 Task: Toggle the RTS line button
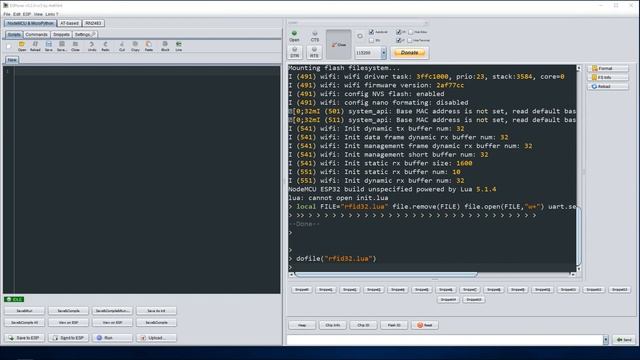pyautogui.click(x=314, y=52)
